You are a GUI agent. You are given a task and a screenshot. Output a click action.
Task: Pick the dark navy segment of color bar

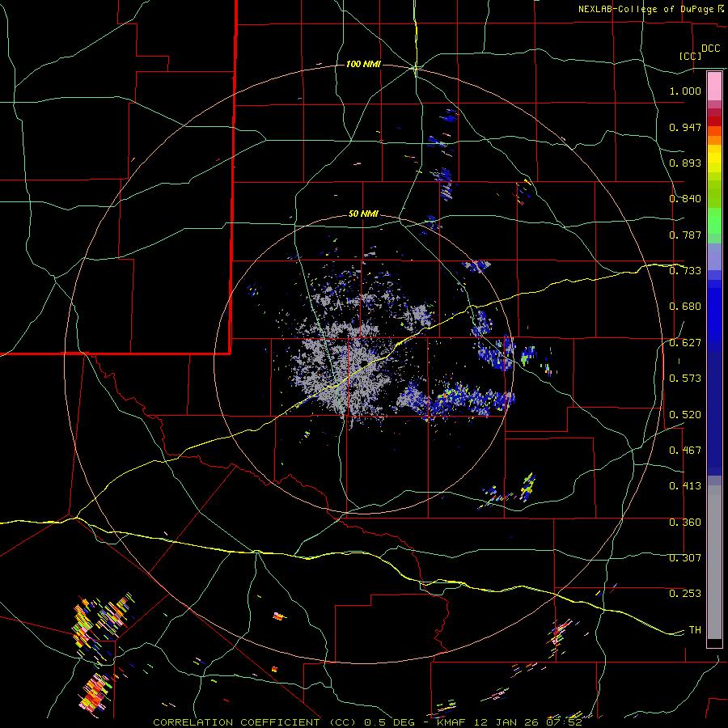point(714,413)
